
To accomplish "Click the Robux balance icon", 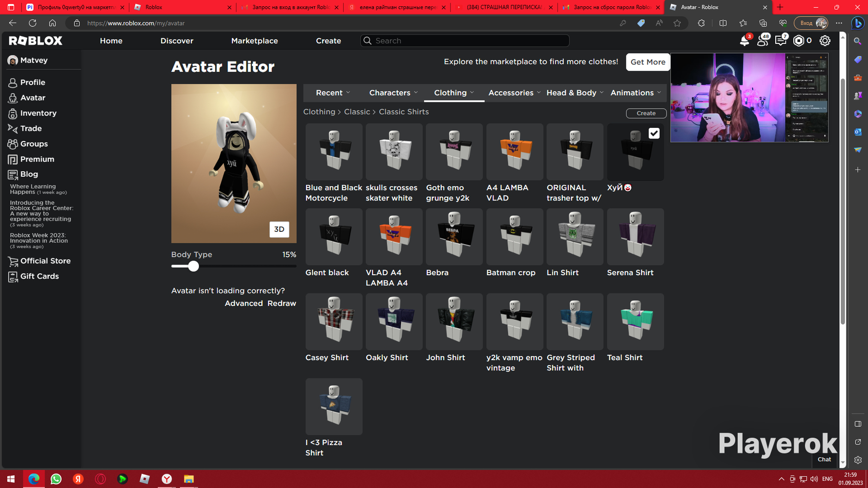I will point(799,41).
